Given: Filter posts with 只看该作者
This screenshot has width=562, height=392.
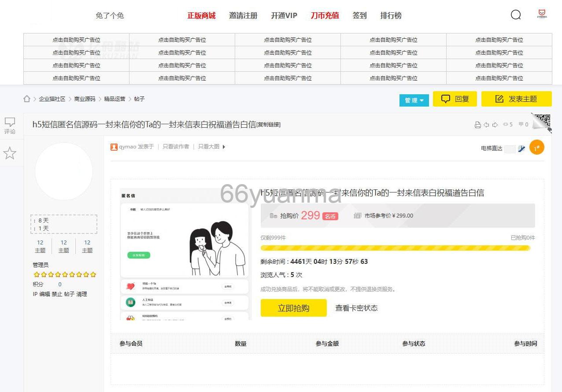Looking at the screenshot, I should (x=176, y=147).
